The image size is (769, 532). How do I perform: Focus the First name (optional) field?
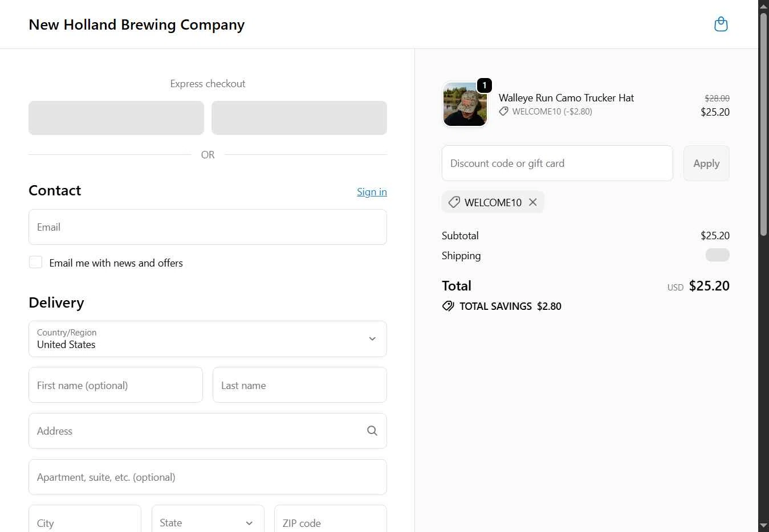pyautogui.click(x=116, y=385)
